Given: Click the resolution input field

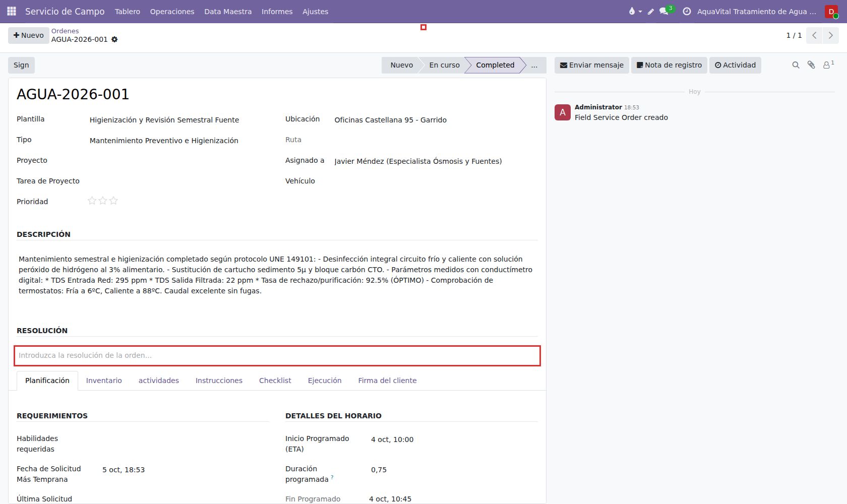Looking at the screenshot, I should pyautogui.click(x=277, y=356).
